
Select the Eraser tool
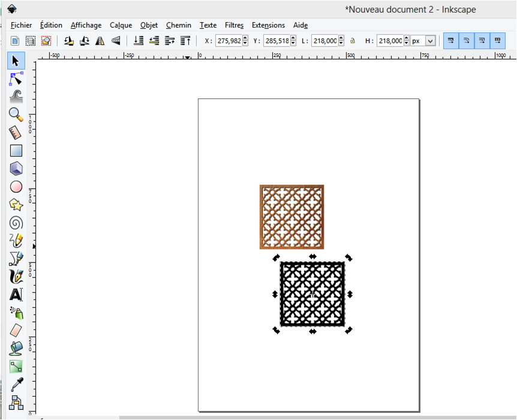click(x=16, y=330)
